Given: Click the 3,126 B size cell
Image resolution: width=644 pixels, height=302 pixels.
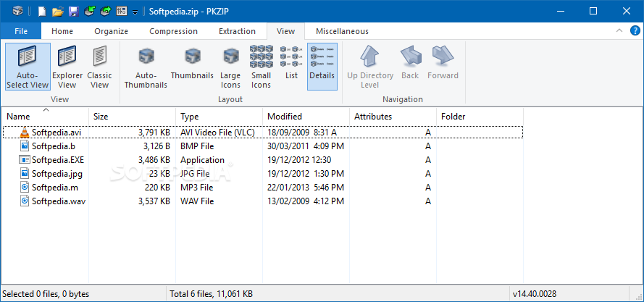Looking at the screenshot, I should pos(156,146).
